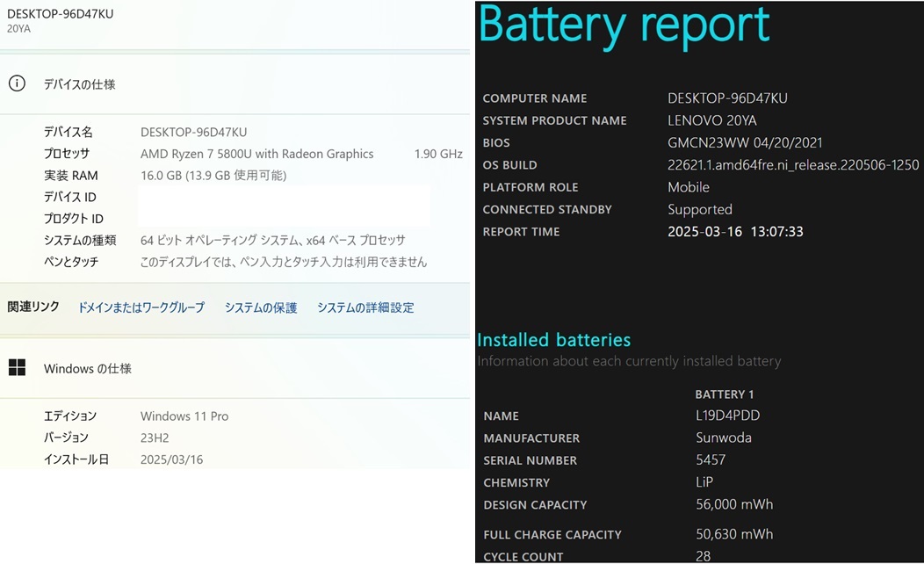Select the Windows の仕様 section header

pos(88,368)
